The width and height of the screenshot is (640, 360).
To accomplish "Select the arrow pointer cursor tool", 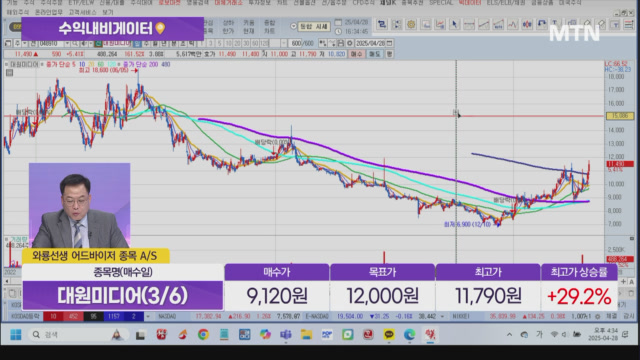I will (454, 25).
